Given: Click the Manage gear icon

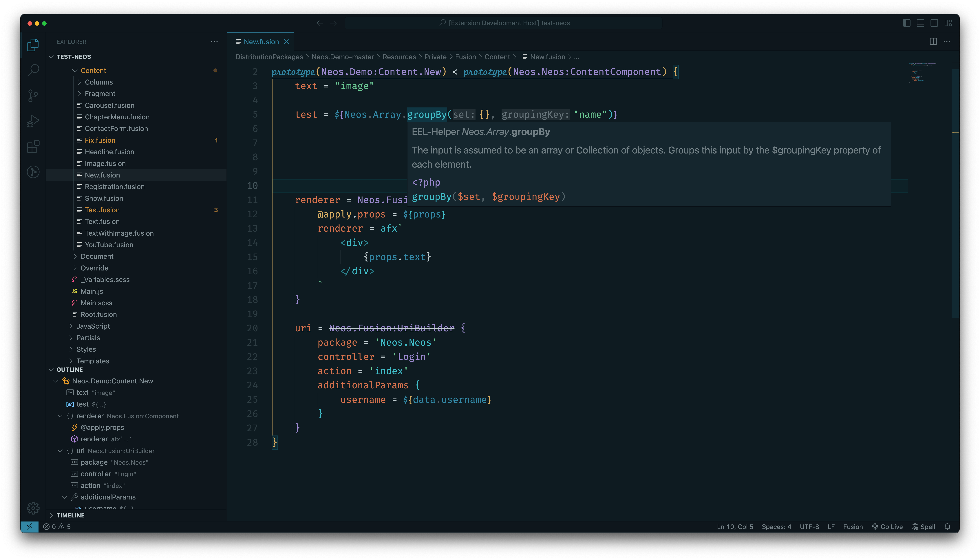Looking at the screenshot, I should 33,508.
